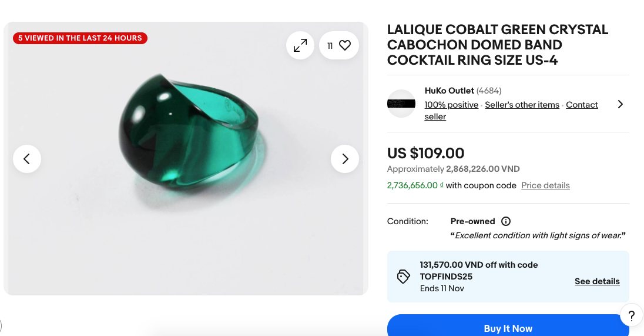Click the 5 viewed in 24 hours badge
The image size is (644, 336).
(x=80, y=38)
